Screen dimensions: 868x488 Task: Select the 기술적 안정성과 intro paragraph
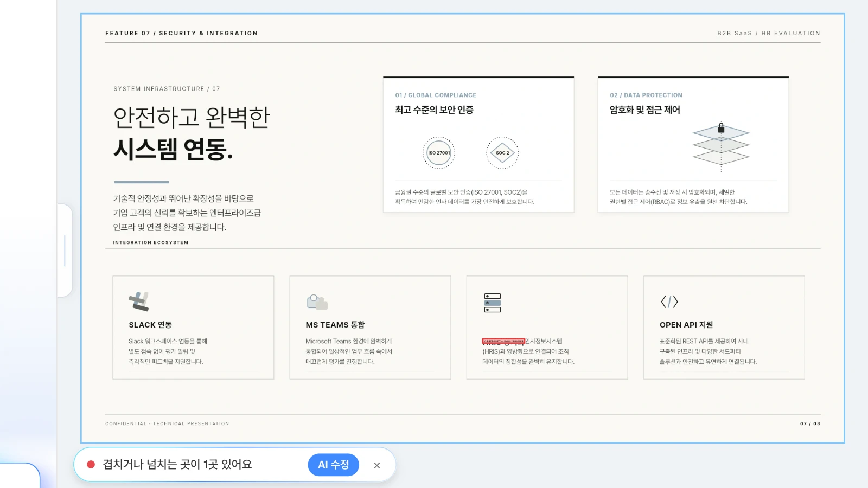(x=187, y=213)
